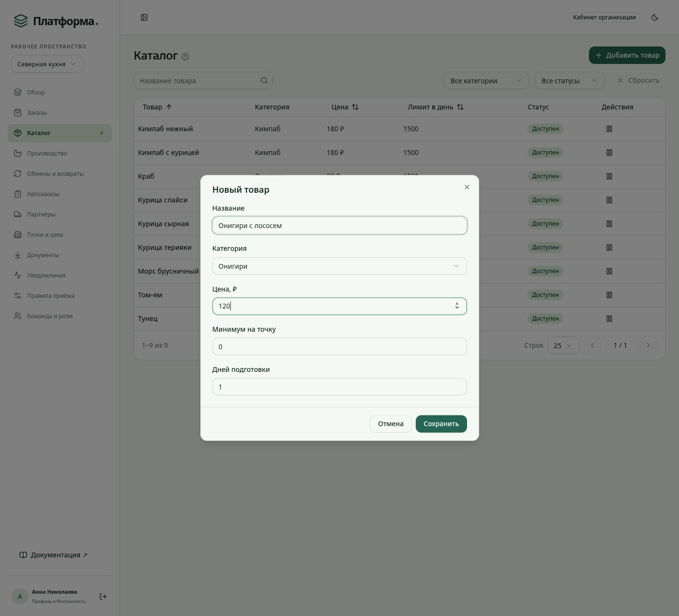679x616 pixels.
Task: Click the Минимум на точку field
Action: [x=340, y=346]
